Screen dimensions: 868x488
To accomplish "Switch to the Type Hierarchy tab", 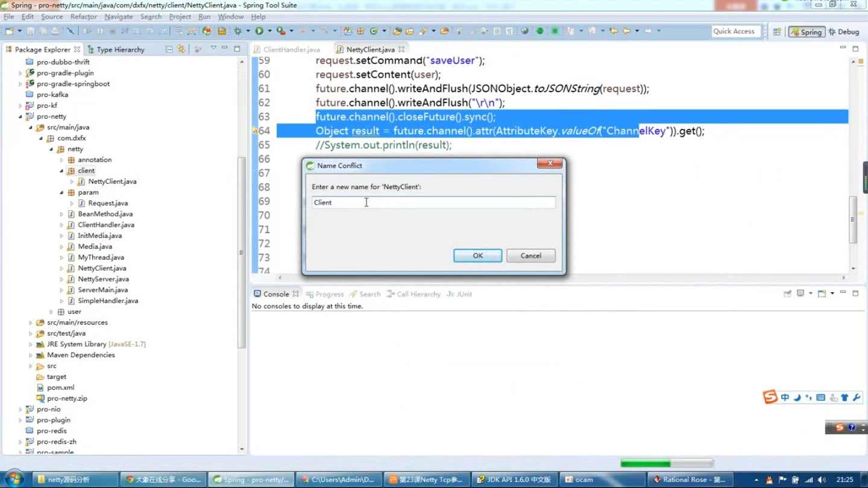I will click(116, 49).
